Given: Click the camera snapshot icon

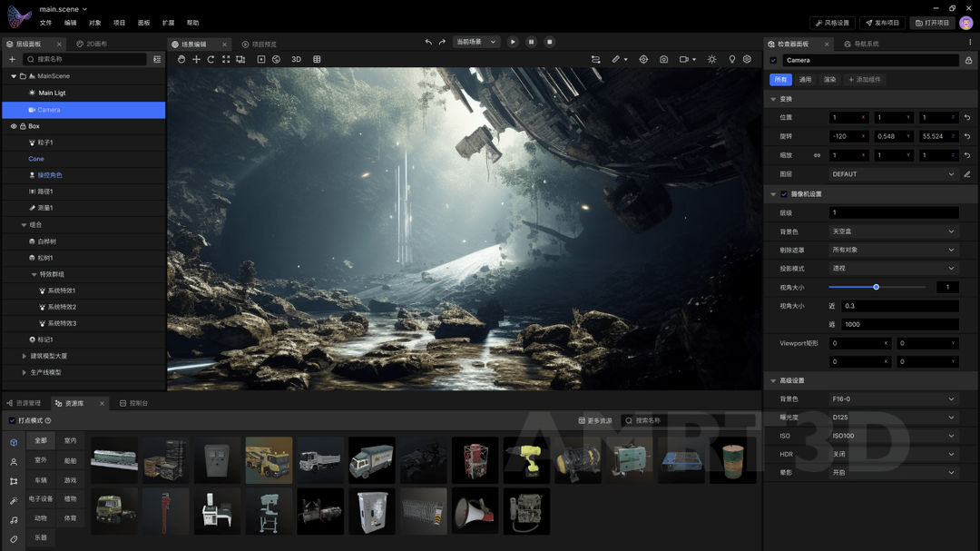Looking at the screenshot, I should (x=663, y=59).
